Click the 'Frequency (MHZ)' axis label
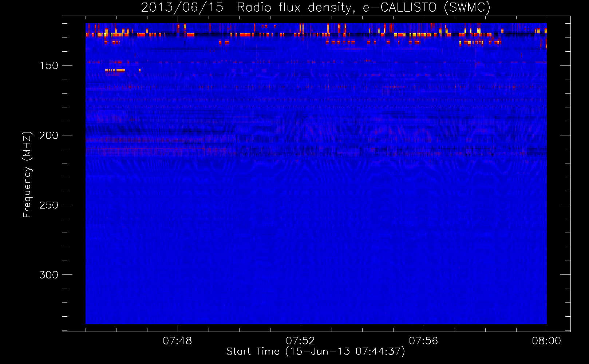589x364 pixels. click(x=27, y=174)
